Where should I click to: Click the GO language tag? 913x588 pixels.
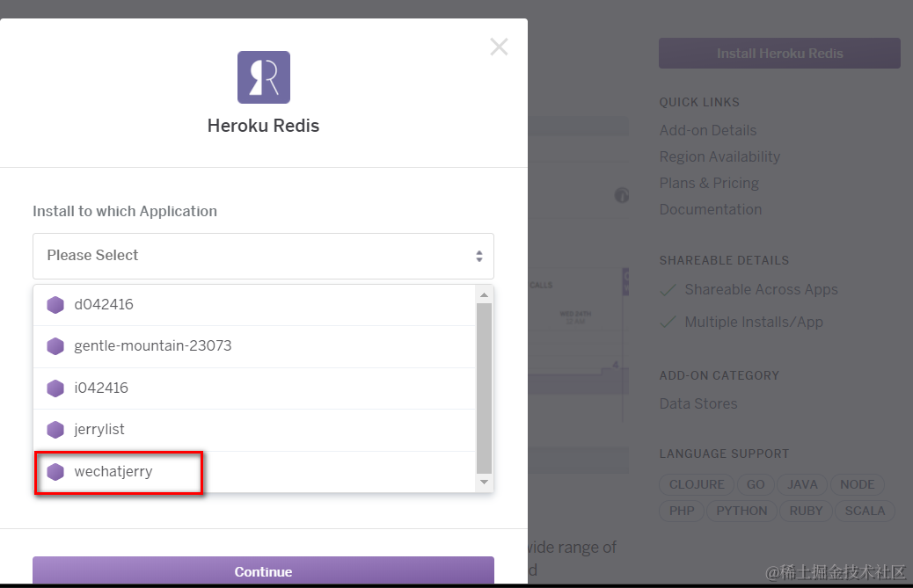756,484
